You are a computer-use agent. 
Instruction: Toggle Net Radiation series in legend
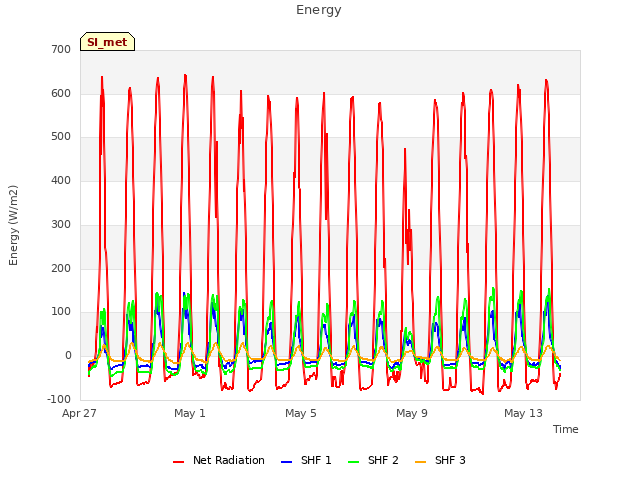[x=218, y=460]
